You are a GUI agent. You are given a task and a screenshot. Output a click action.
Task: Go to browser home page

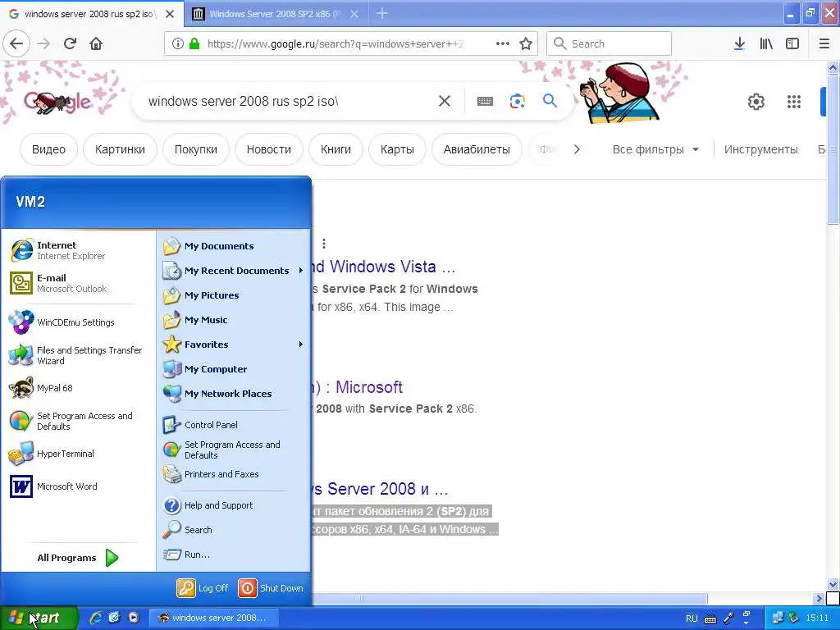point(96,43)
